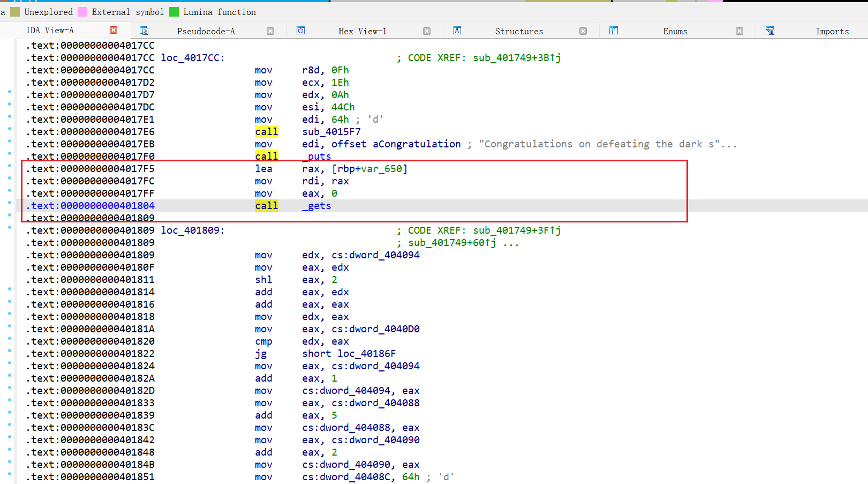Click dword_404094 at address 401809
The height and width of the screenshot is (484, 868).
(x=376, y=255)
